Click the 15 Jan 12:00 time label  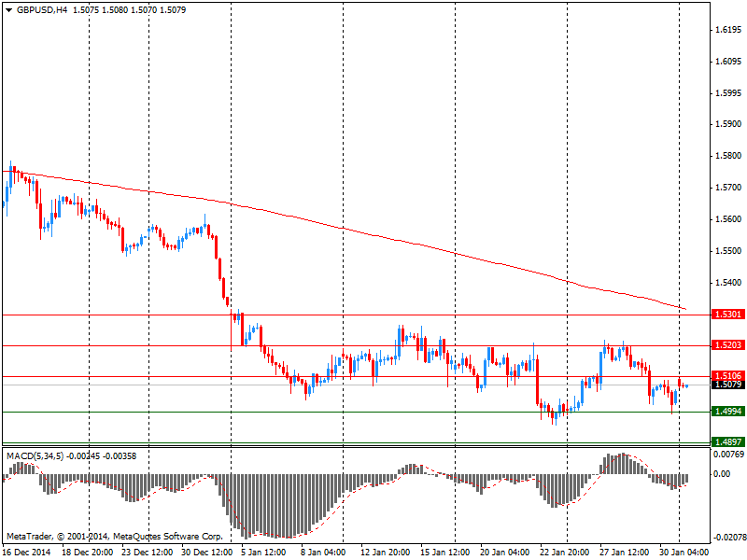[x=445, y=553]
